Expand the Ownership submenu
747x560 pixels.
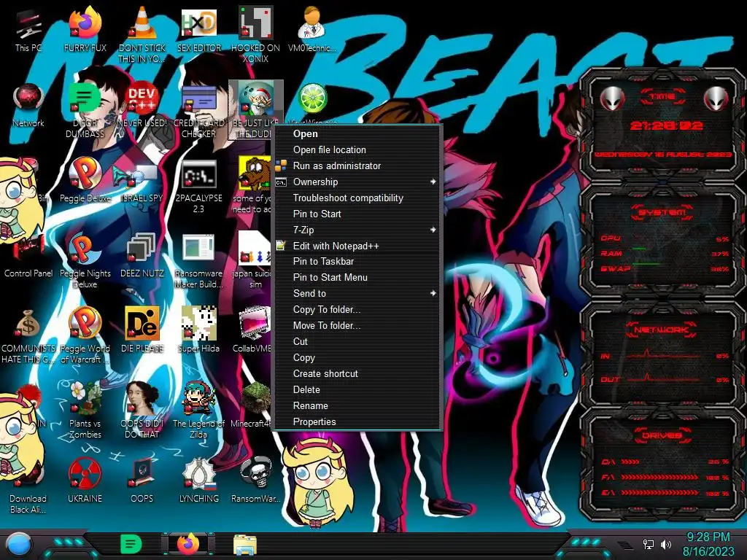click(357, 182)
